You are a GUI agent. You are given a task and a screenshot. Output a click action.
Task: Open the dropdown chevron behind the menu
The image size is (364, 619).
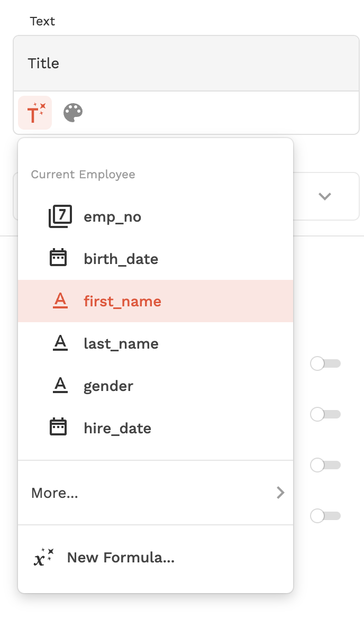pos(324,196)
